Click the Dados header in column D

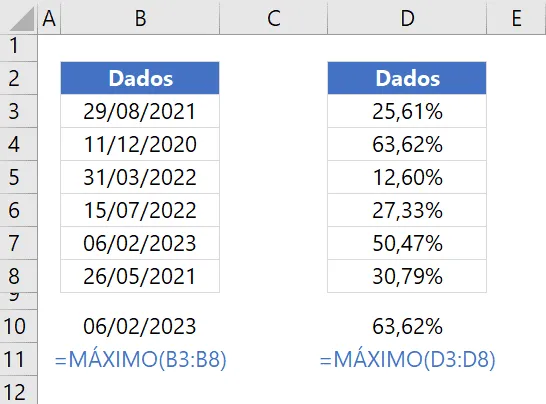click(407, 78)
